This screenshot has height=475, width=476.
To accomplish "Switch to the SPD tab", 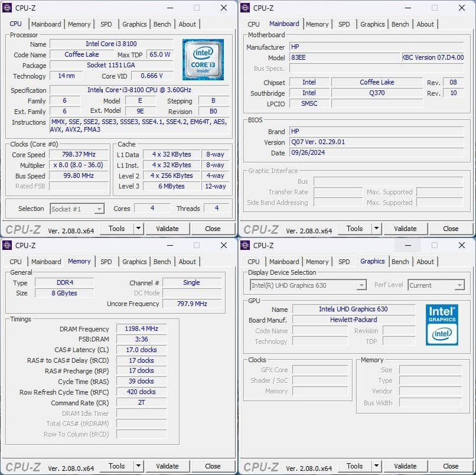I will click(106, 24).
